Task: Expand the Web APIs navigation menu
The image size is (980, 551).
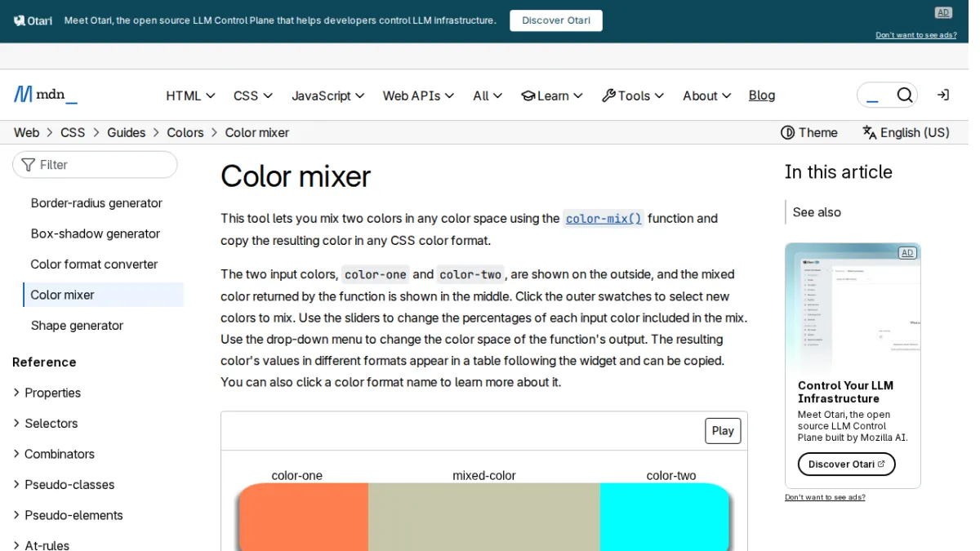Action: coord(418,96)
